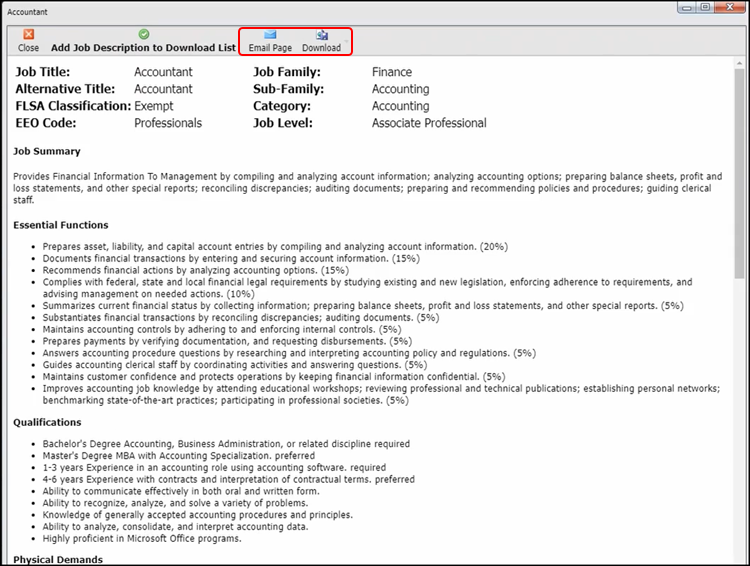Click the "Finance" Job Family value
Viewport: 750px width, 566px height.
[391, 72]
